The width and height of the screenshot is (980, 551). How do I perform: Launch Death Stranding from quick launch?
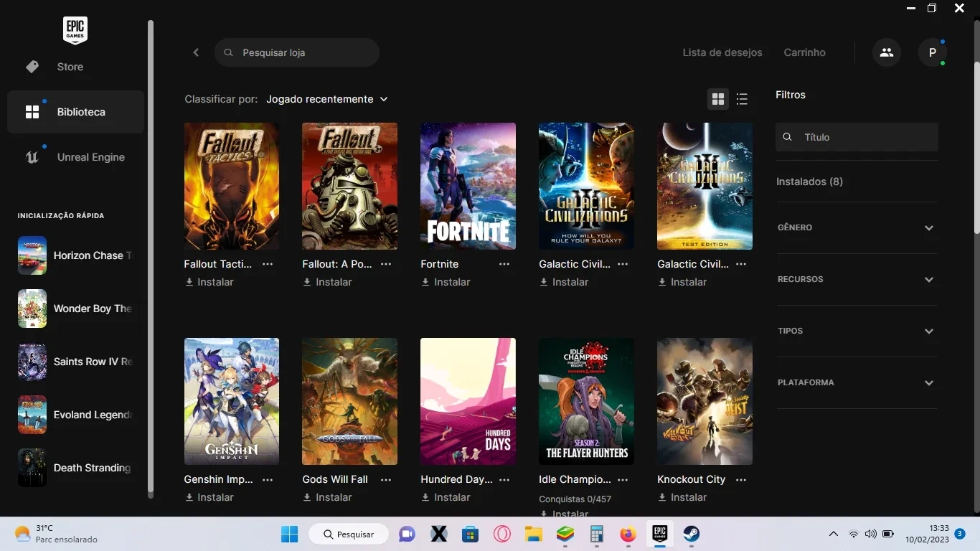(x=75, y=468)
